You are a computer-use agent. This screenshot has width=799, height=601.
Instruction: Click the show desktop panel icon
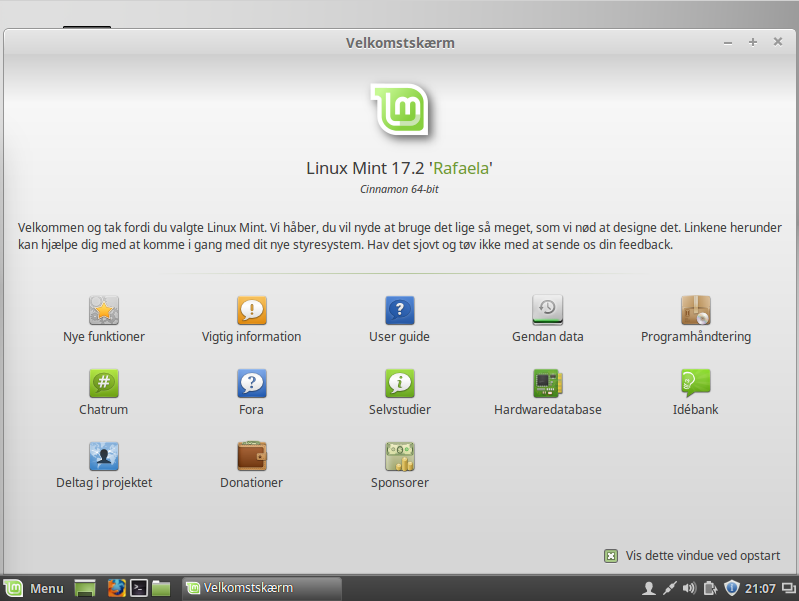[x=85, y=588]
